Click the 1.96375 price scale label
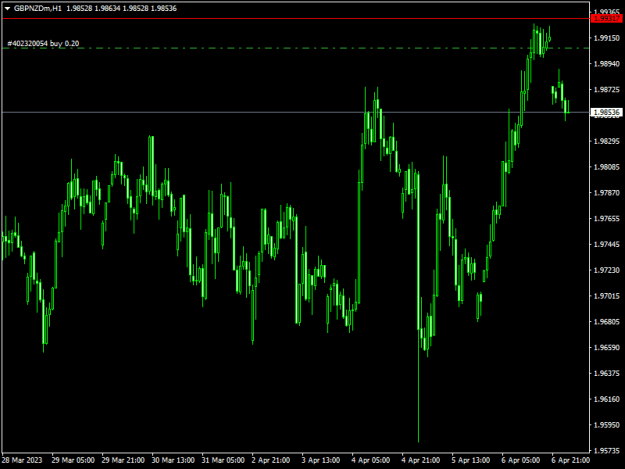Screen dimensions: 625x469 (607, 373)
